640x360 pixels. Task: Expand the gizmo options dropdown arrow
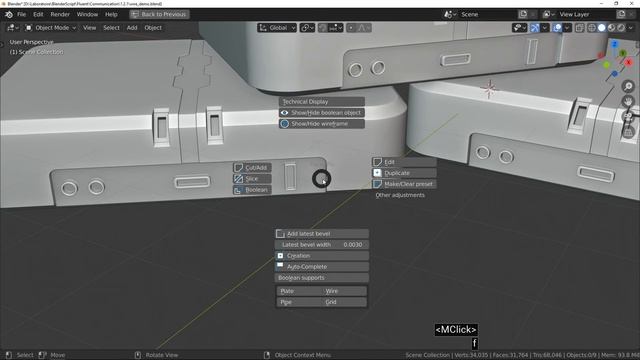(x=544, y=28)
